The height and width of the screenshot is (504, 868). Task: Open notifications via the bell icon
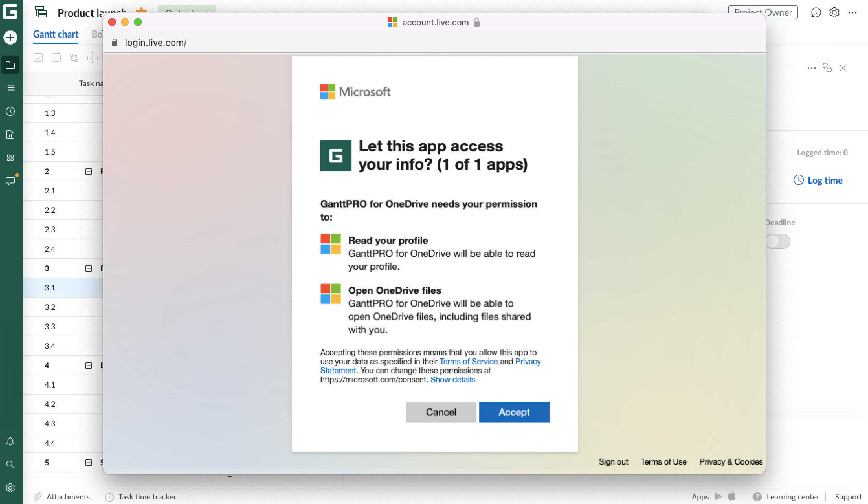(10, 442)
